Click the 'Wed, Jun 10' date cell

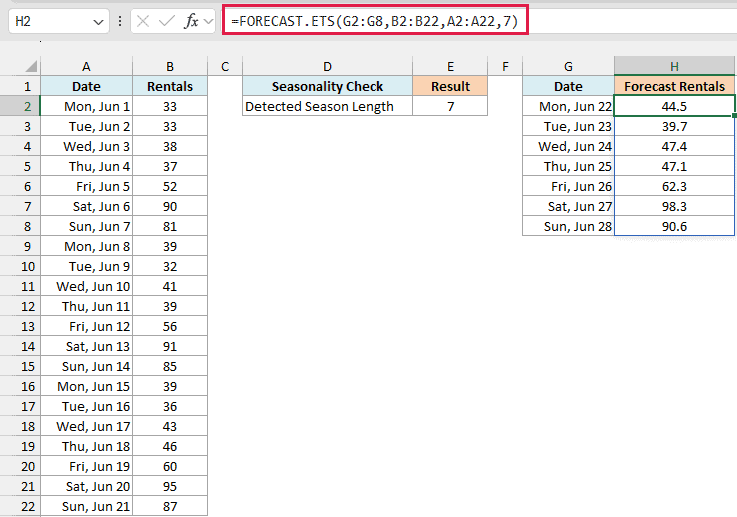pos(86,286)
